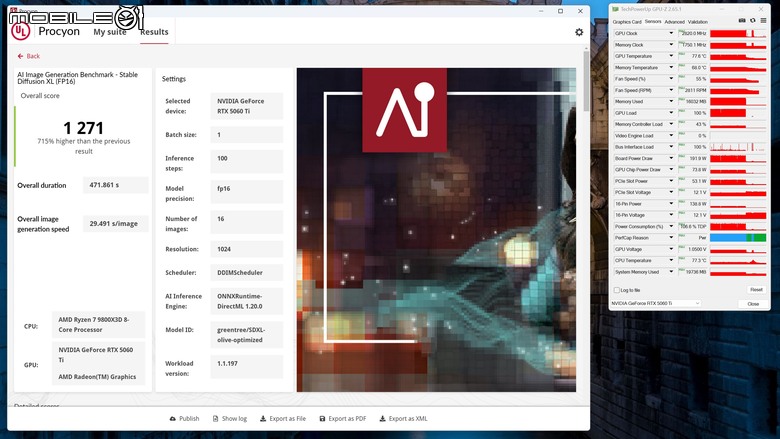Expand Memory Controller Load dropdown
This screenshot has width=780, height=439.
[x=671, y=124]
